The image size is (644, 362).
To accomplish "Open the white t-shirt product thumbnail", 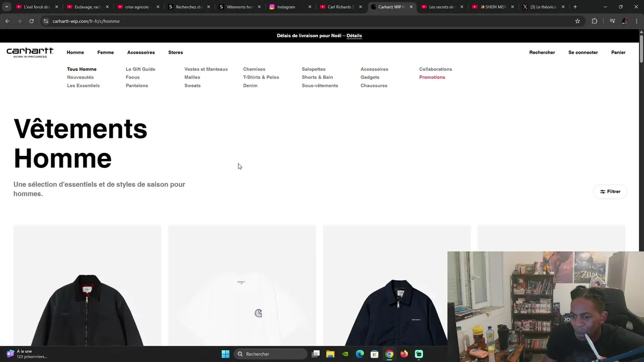I will [x=242, y=286].
